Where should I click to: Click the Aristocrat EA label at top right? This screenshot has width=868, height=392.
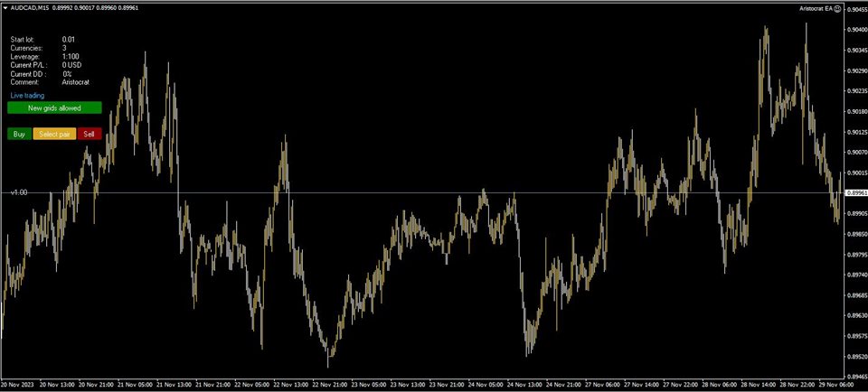click(x=816, y=8)
